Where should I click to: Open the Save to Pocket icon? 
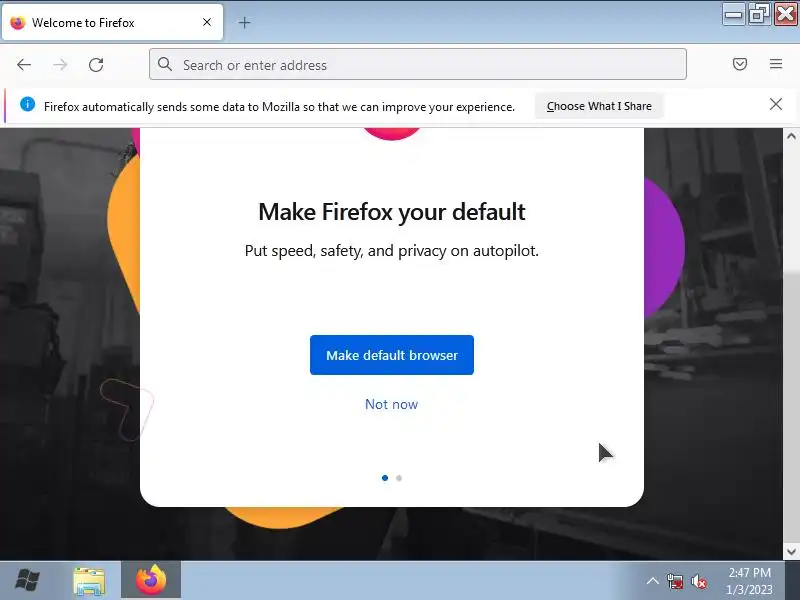tap(740, 64)
